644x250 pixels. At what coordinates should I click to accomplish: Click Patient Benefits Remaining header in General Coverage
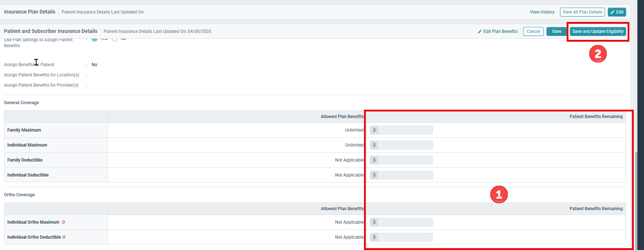coord(596,117)
